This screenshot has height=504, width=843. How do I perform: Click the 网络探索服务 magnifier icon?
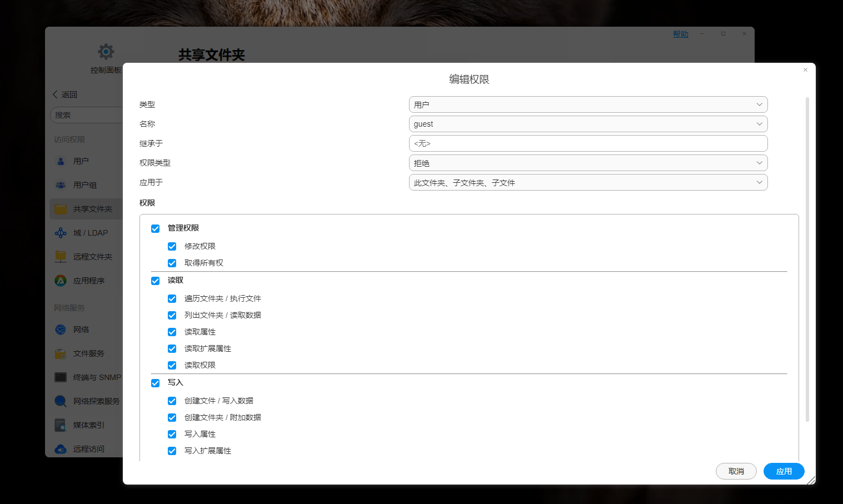click(61, 401)
